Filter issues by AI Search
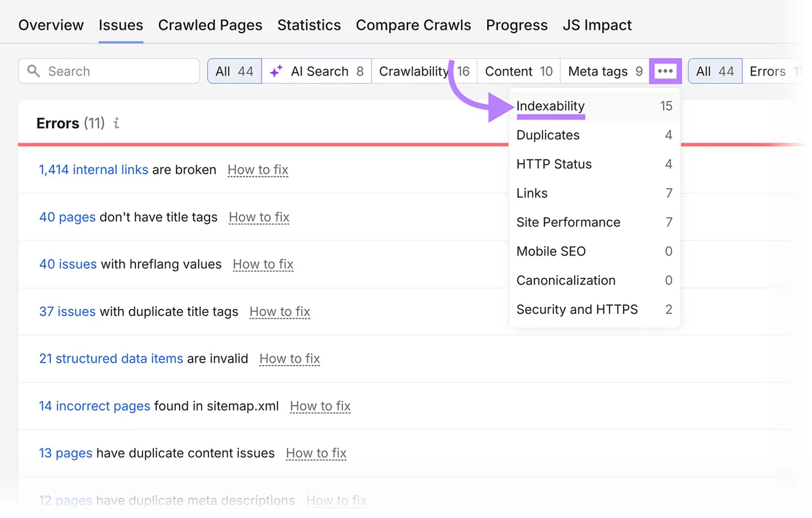 coord(317,71)
